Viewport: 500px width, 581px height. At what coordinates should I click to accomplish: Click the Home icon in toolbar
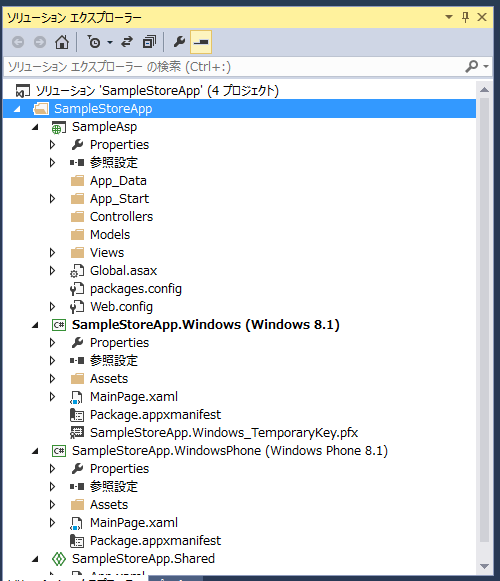coord(62,42)
